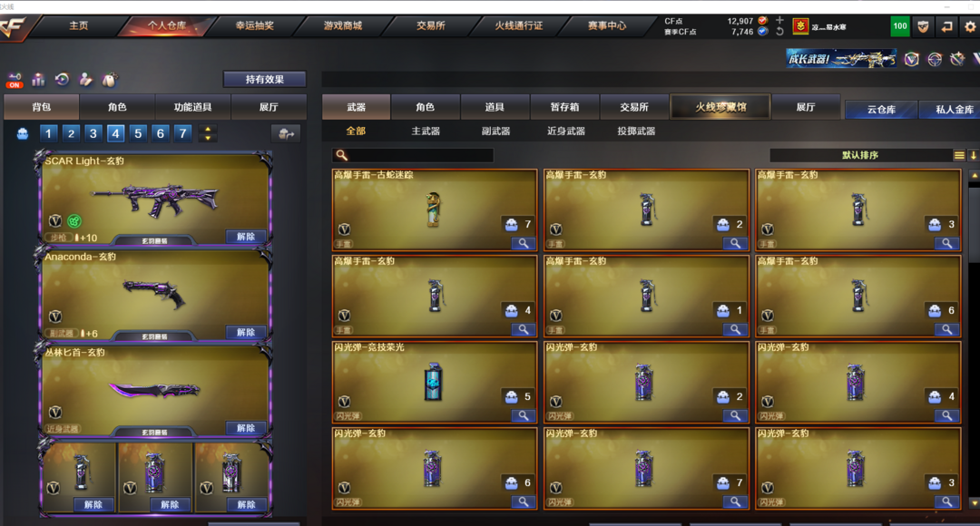
Task: Select bag slot 7
Action: pyautogui.click(x=182, y=133)
